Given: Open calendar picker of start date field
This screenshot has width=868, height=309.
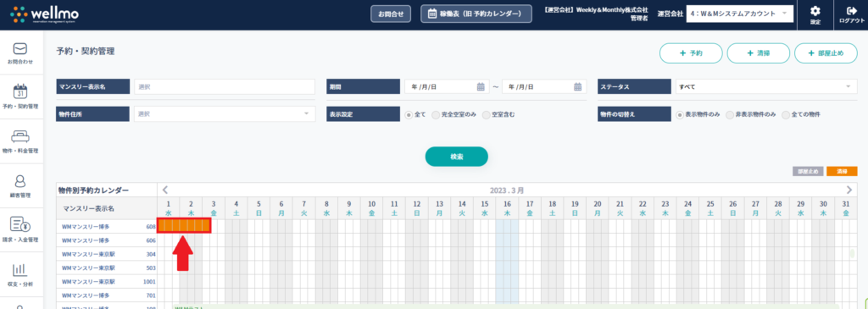Looking at the screenshot, I should pyautogui.click(x=481, y=87).
